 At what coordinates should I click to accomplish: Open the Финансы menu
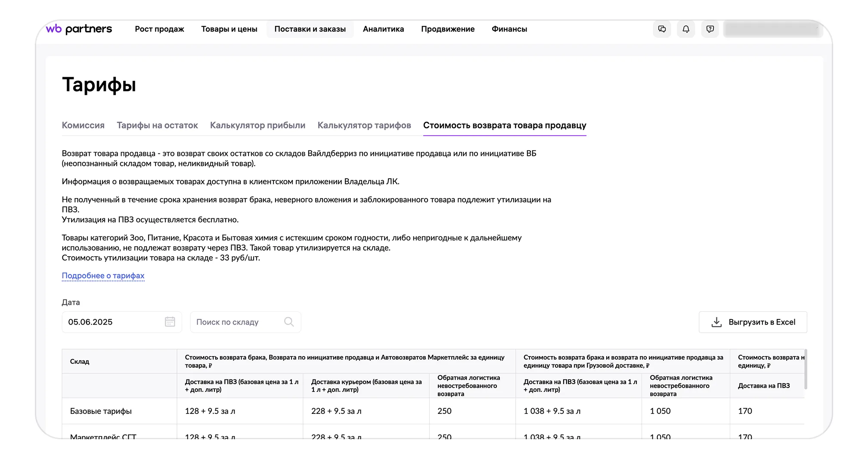tap(509, 29)
